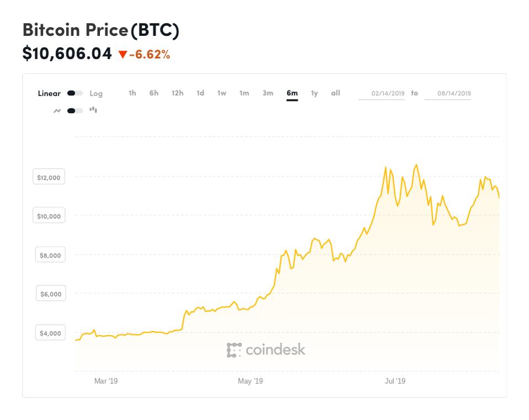The height and width of the screenshot is (420, 529).
Task: Click the $12,000 y-axis price label
Action: tap(49, 177)
